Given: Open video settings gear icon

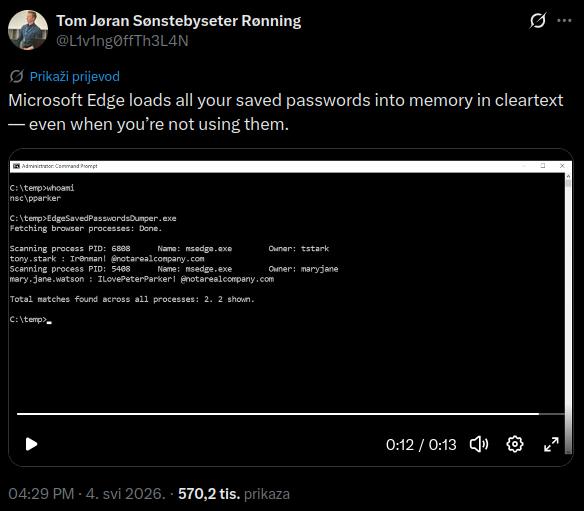Looking at the screenshot, I should (x=515, y=444).
